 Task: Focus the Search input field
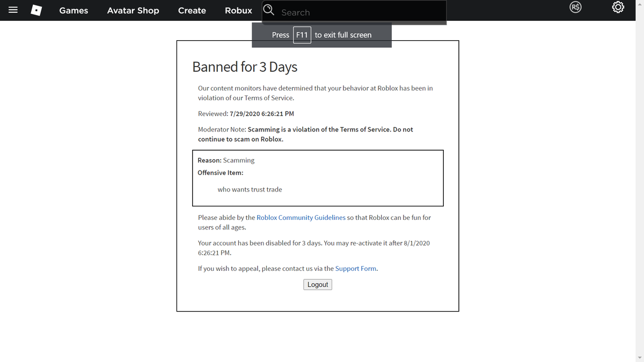click(354, 12)
